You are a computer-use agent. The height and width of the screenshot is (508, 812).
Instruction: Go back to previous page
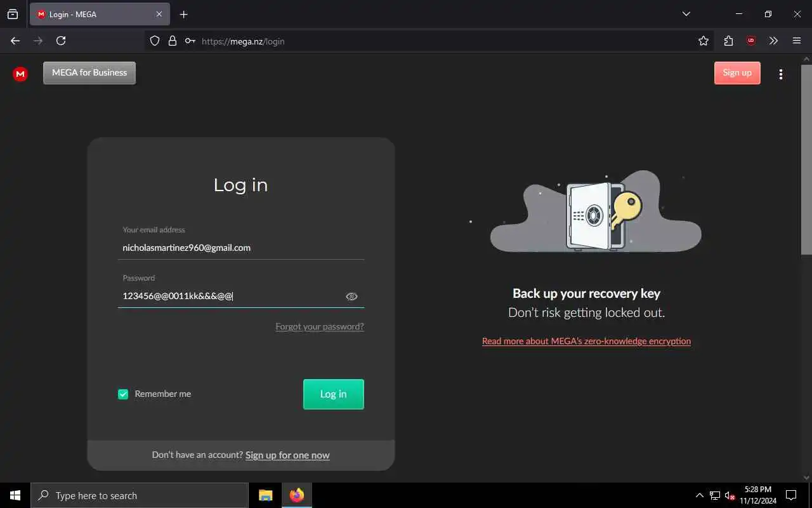[x=15, y=41]
